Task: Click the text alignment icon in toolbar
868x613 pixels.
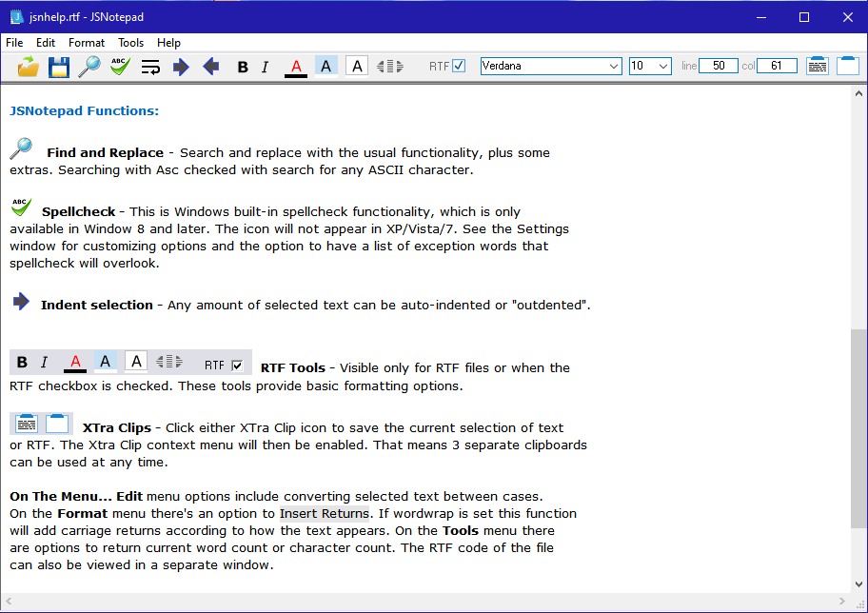Action: (389, 67)
